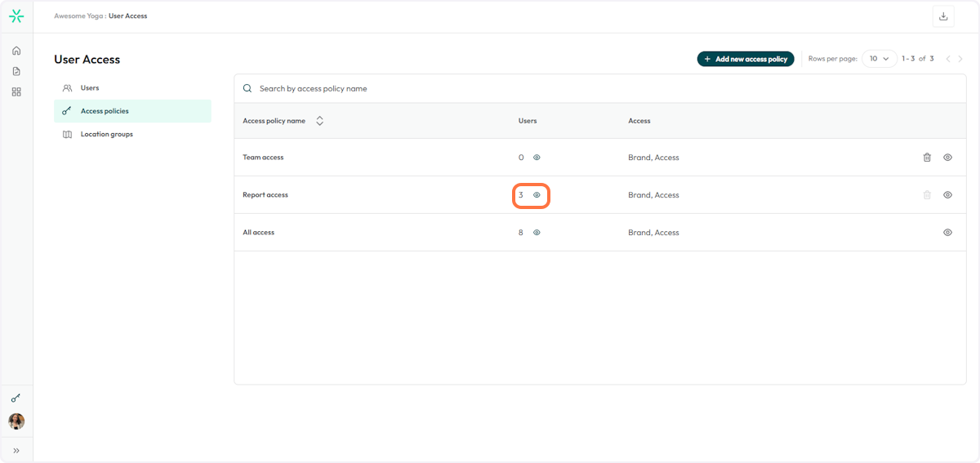Open the rows per page dropdown
Viewport: 980px width, 463px height.
[x=879, y=59]
